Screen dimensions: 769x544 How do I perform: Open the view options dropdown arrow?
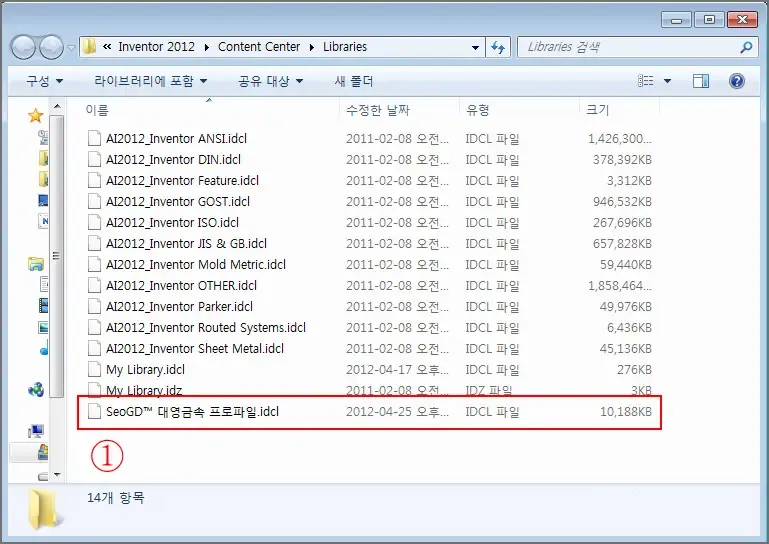coord(667,81)
